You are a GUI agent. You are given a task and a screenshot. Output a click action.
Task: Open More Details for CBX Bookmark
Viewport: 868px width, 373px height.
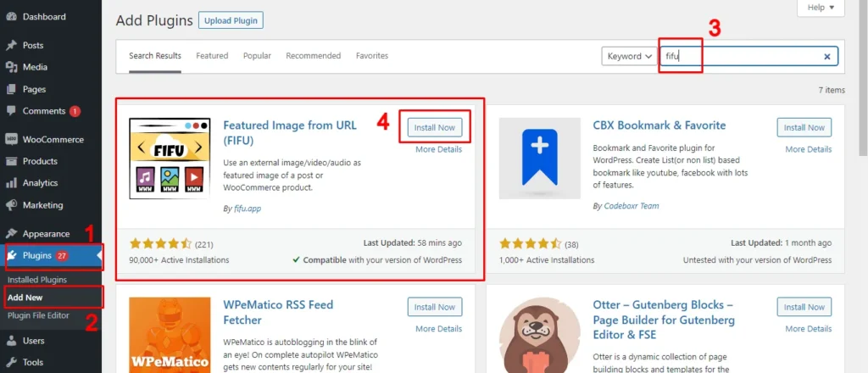point(808,149)
